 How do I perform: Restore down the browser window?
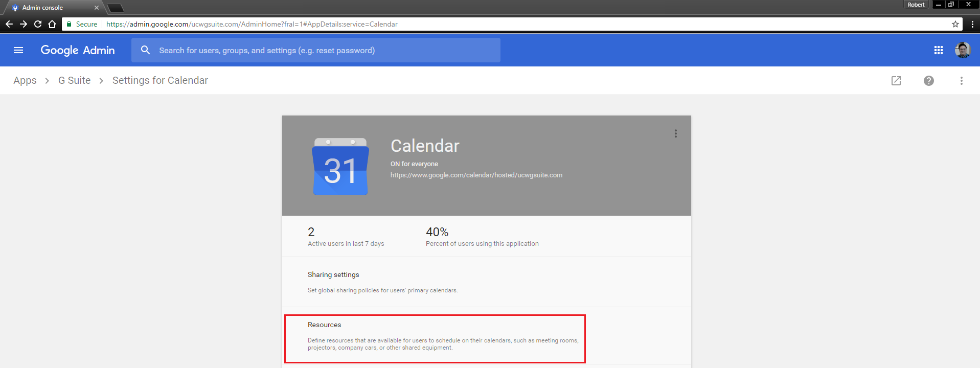(x=951, y=5)
